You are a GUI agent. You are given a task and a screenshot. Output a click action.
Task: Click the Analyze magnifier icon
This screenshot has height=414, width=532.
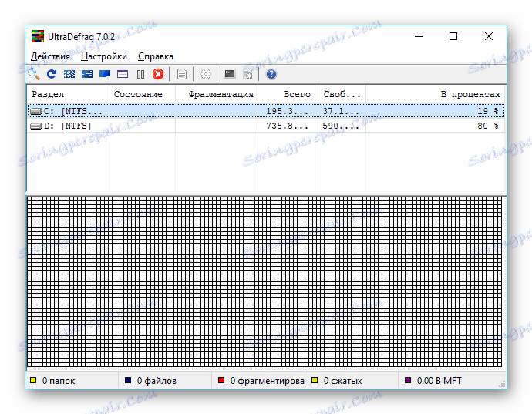tap(34, 74)
